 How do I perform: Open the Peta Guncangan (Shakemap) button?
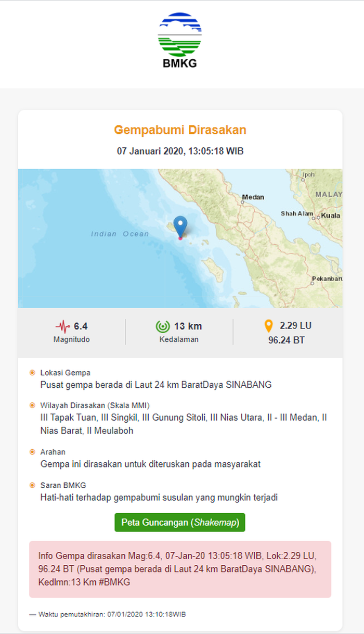pos(180,523)
